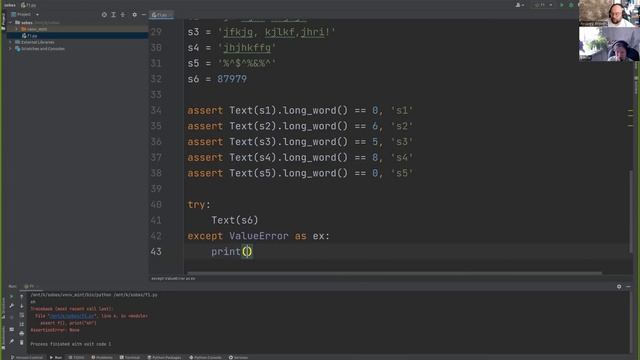
Task: Open the user account icon menu
Action: (519, 5)
